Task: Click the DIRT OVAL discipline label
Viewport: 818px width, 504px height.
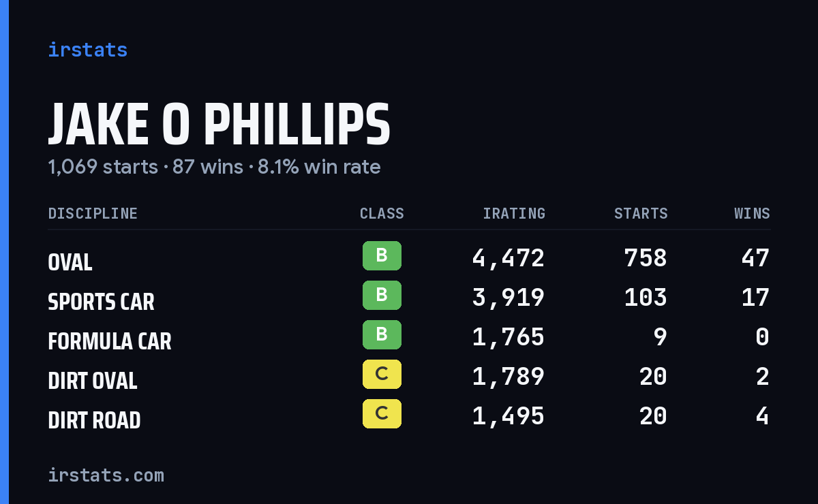Action: [93, 381]
